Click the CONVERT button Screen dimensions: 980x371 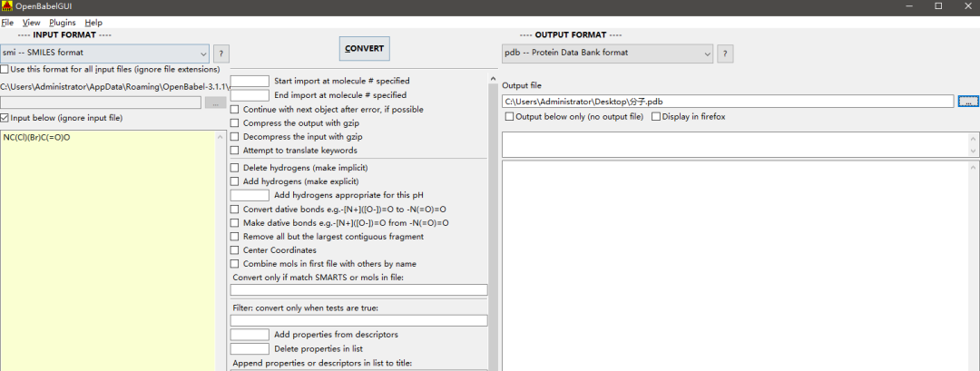[365, 48]
